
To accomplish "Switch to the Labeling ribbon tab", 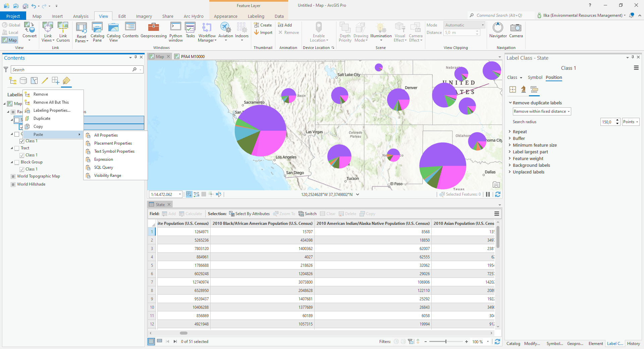I will [x=256, y=16].
